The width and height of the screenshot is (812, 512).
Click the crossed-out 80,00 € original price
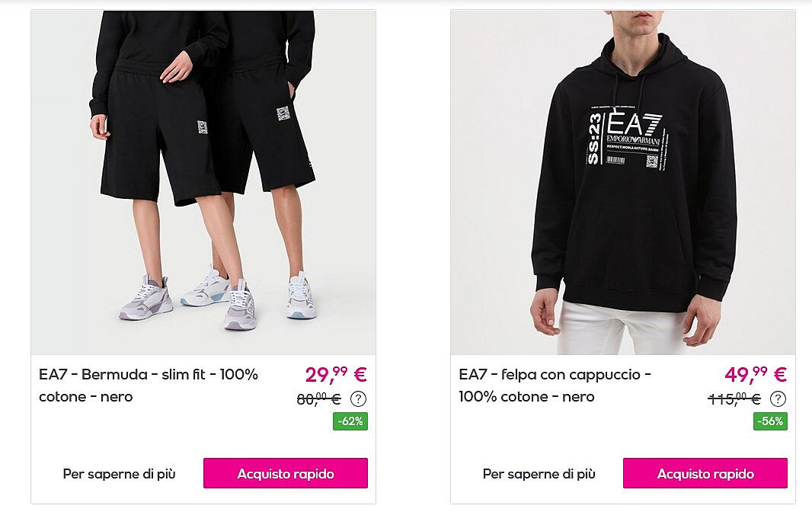318,399
